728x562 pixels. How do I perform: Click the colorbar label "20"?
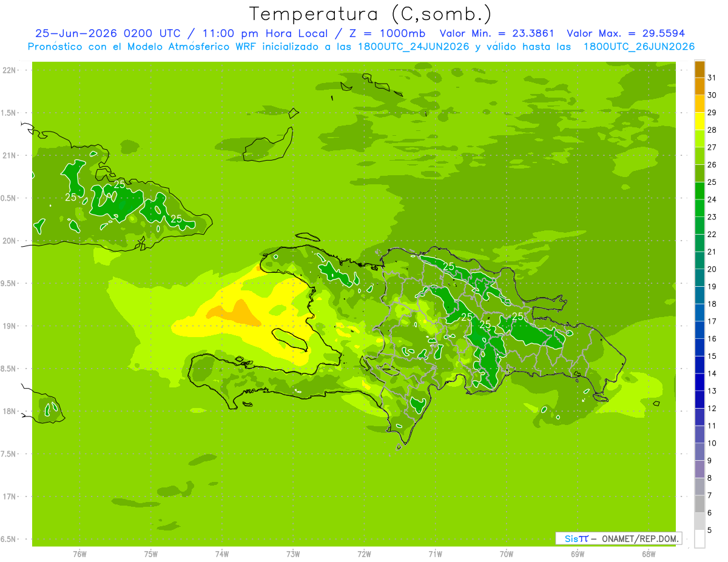coord(712,269)
